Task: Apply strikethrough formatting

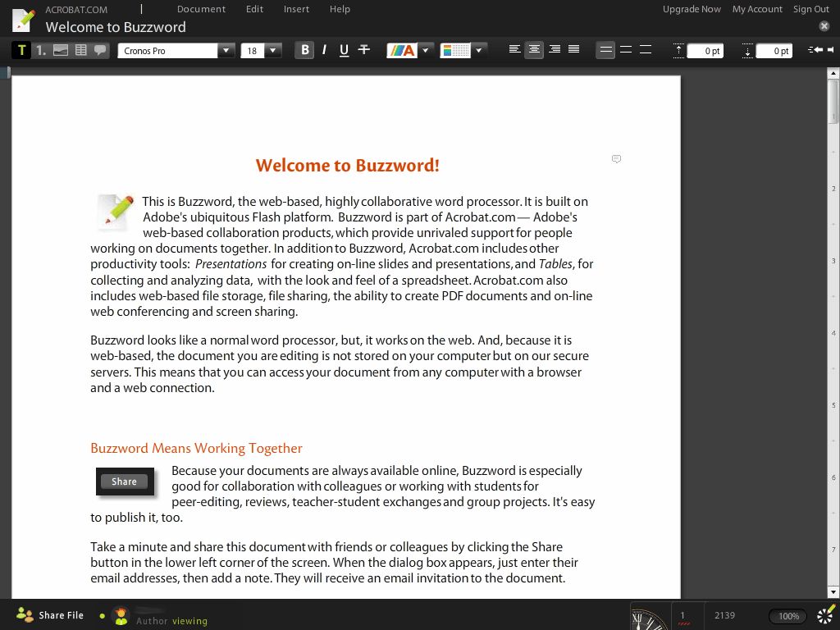Action: click(363, 50)
